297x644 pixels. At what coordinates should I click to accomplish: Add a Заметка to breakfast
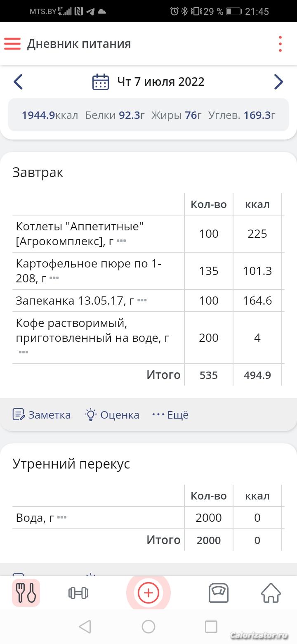click(x=42, y=414)
